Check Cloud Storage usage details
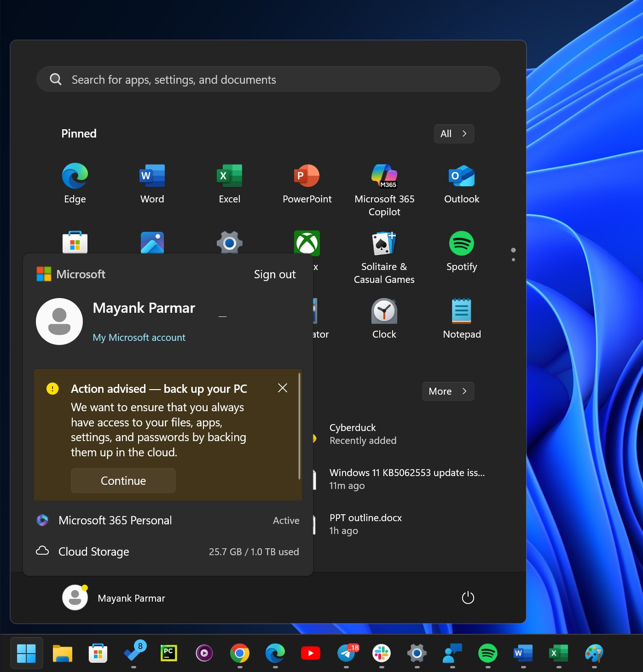Viewport: 643px width, 672px height. tap(93, 551)
